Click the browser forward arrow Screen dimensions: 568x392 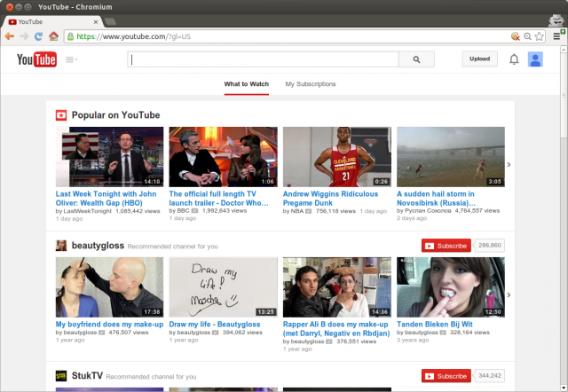[24, 36]
